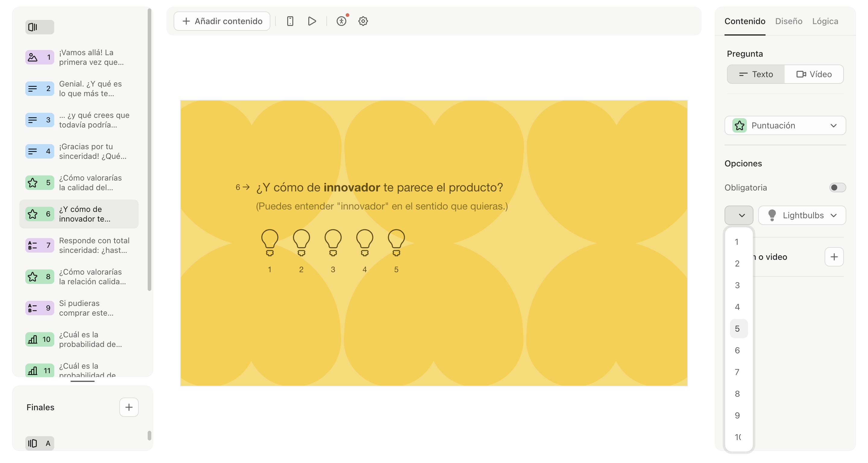
Task: Switch to the Diseño tab
Action: tap(789, 21)
